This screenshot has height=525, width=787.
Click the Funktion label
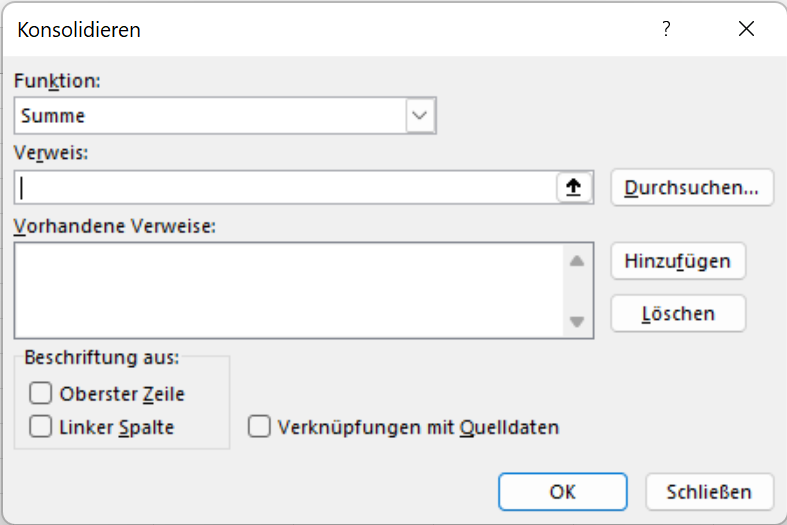coord(58,80)
